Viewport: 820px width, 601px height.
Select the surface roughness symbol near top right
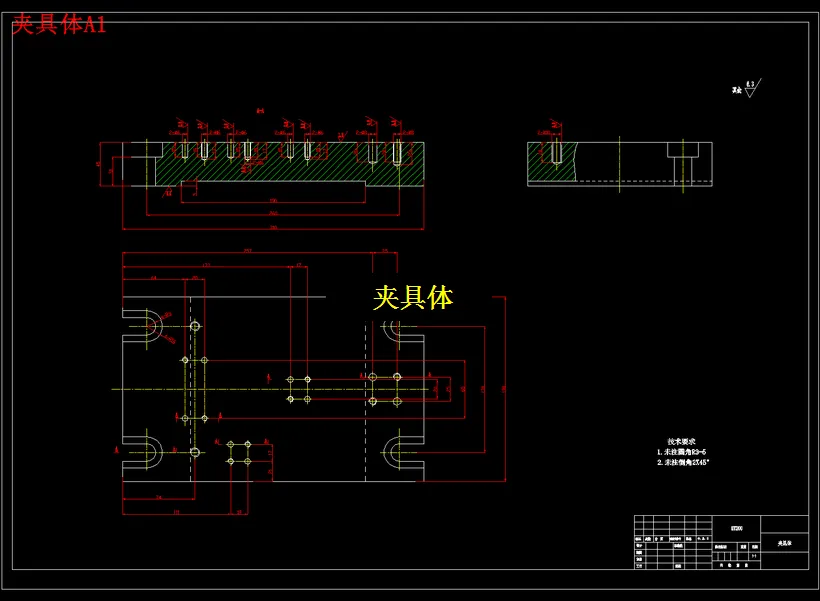(748, 88)
